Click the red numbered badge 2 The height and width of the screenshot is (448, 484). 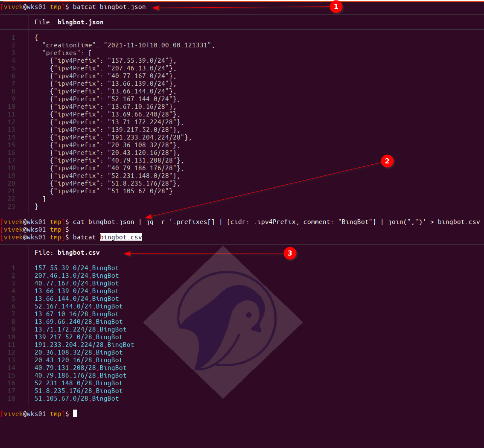click(x=387, y=161)
